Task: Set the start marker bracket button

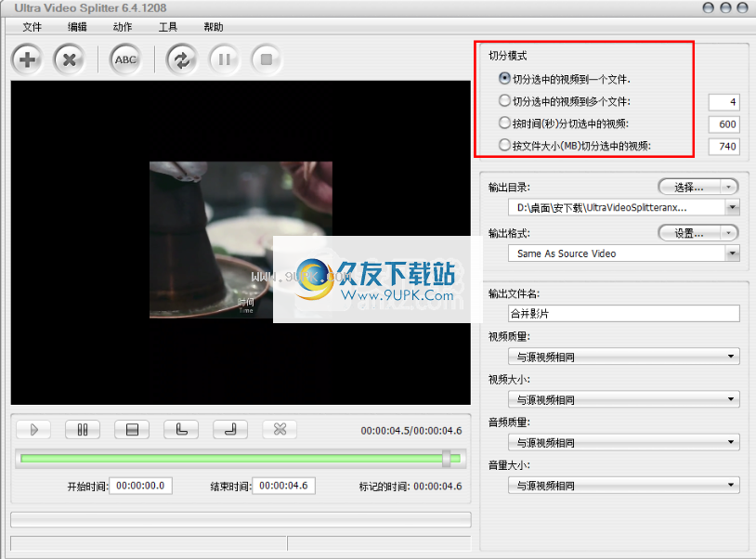Action: 181,429
